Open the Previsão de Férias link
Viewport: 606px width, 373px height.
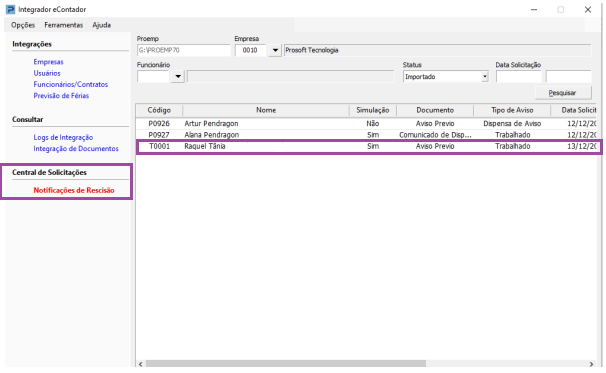point(61,95)
